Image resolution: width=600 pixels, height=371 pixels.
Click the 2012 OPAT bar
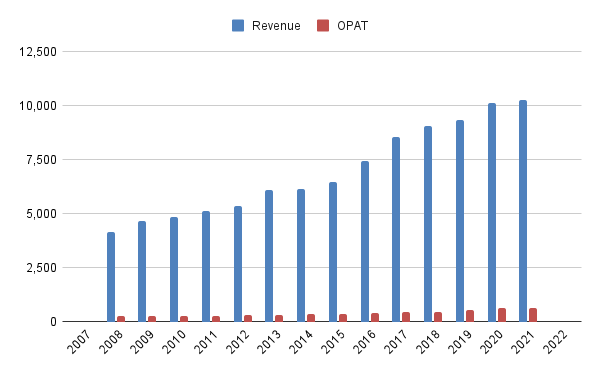pos(248,319)
